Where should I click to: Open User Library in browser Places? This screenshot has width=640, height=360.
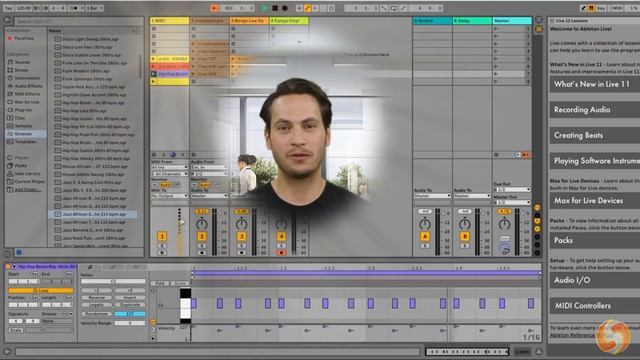(24, 173)
